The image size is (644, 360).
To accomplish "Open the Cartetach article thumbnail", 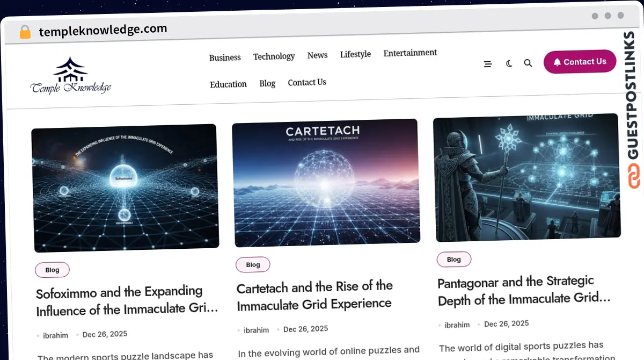I will click(326, 183).
